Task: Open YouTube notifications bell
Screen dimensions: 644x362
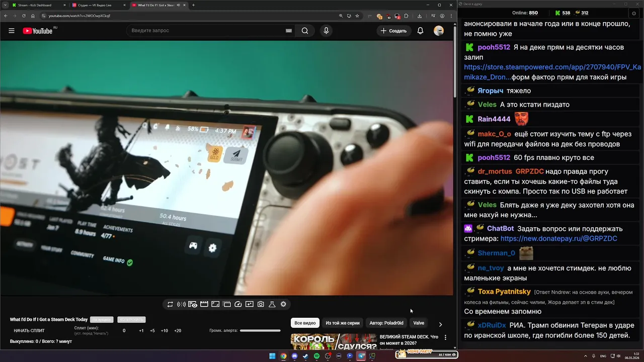Action: (420, 31)
